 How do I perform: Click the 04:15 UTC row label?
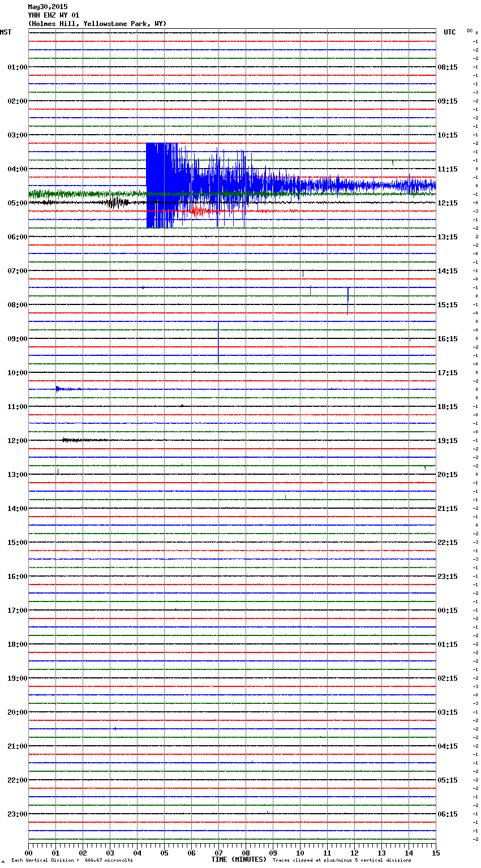[x=448, y=746]
